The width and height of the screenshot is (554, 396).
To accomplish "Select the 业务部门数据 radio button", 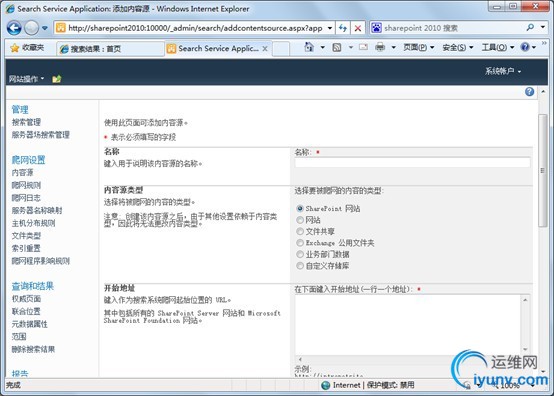I will pyautogui.click(x=300, y=254).
